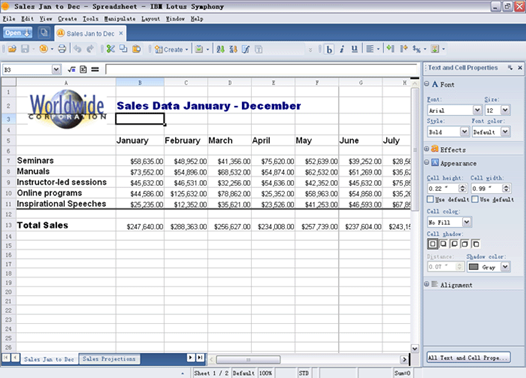The height and width of the screenshot is (378, 526).
Task: Open the File menu
Action: coord(9,19)
